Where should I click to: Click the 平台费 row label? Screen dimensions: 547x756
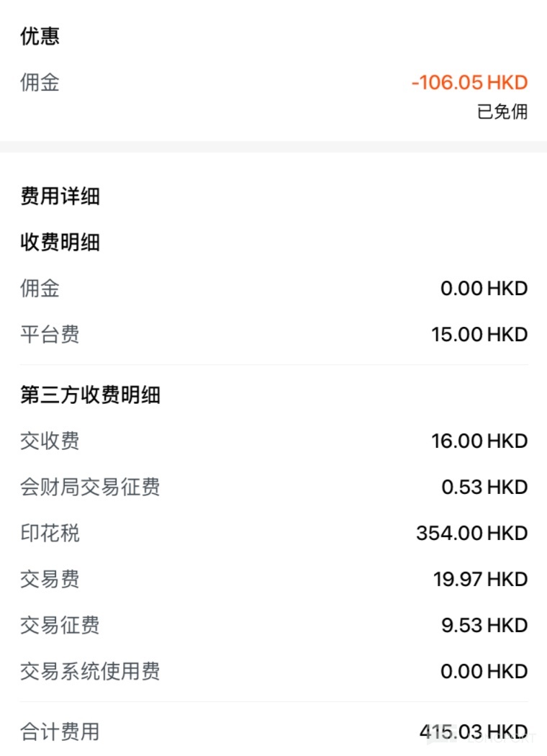point(50,334)
